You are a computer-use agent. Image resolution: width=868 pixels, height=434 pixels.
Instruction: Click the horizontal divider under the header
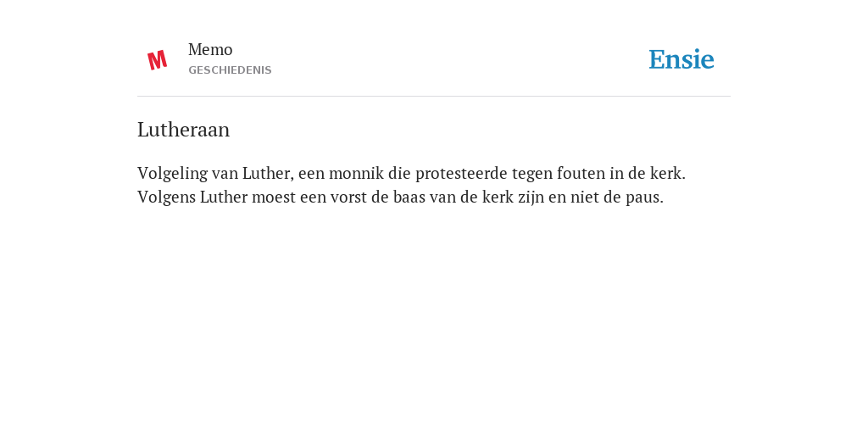[x=434, y=97]
